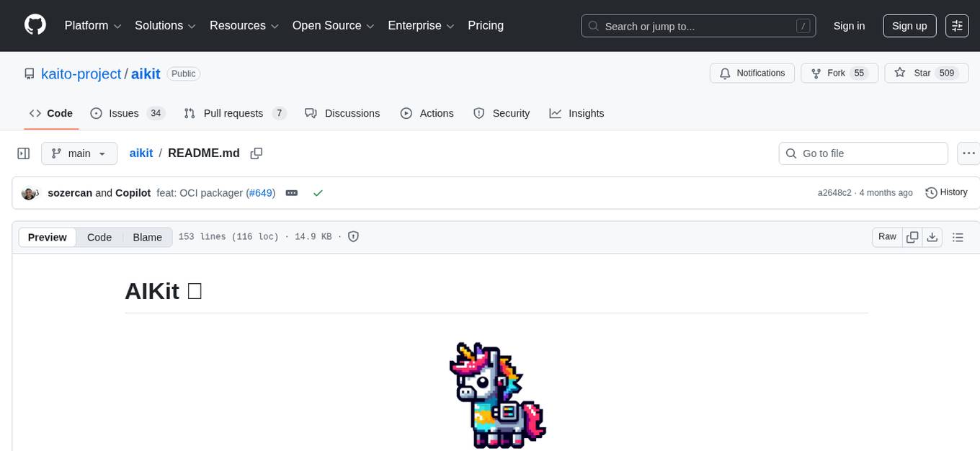The height and width of the screenshot is (451, 980).
Task: Click the Sign up button
Action: [x=909, y=25]
